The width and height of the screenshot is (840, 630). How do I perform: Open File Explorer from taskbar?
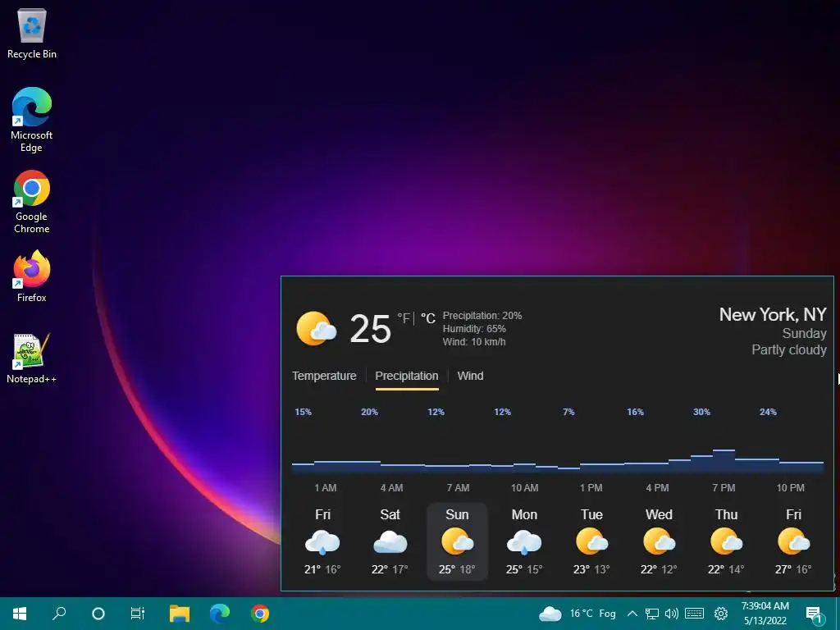tap(180, 614)
